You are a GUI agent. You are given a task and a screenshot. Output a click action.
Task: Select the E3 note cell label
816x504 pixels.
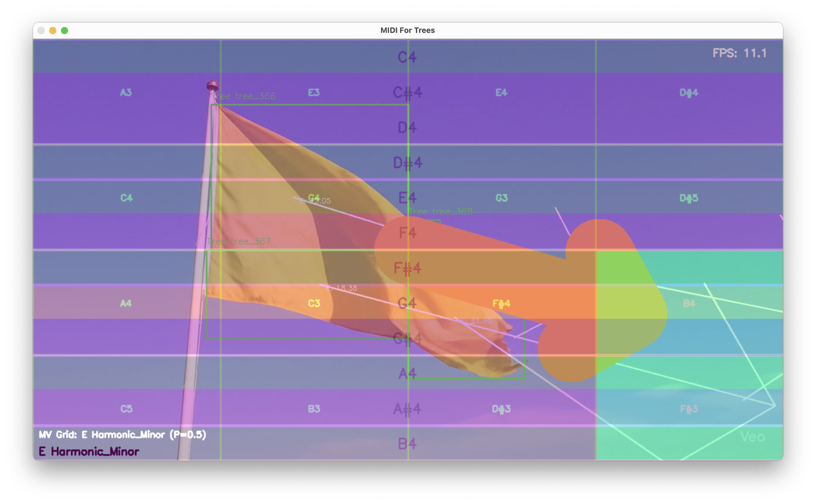tap(314, 92)
